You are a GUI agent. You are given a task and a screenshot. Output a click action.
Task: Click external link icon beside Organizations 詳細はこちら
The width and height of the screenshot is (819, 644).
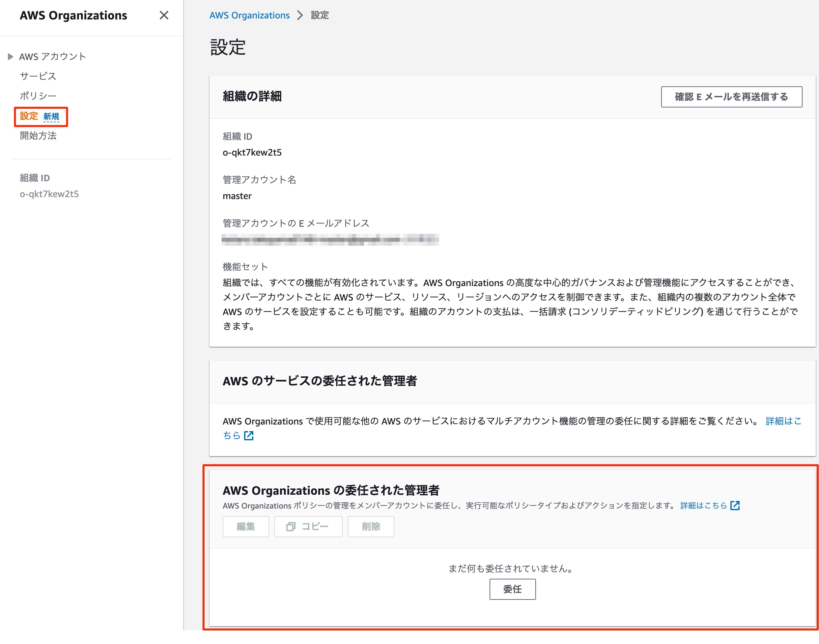pyautogui.click(x=735, y=505)
